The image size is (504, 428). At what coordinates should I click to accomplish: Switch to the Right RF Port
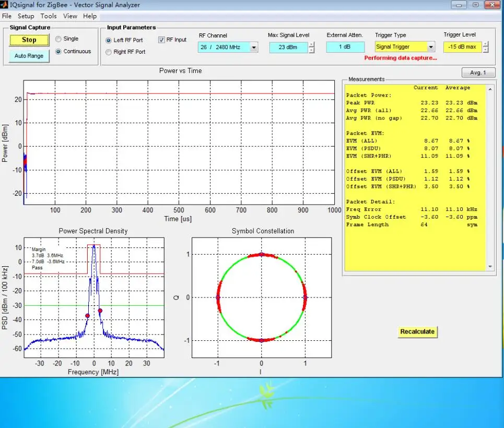point(109,52)
